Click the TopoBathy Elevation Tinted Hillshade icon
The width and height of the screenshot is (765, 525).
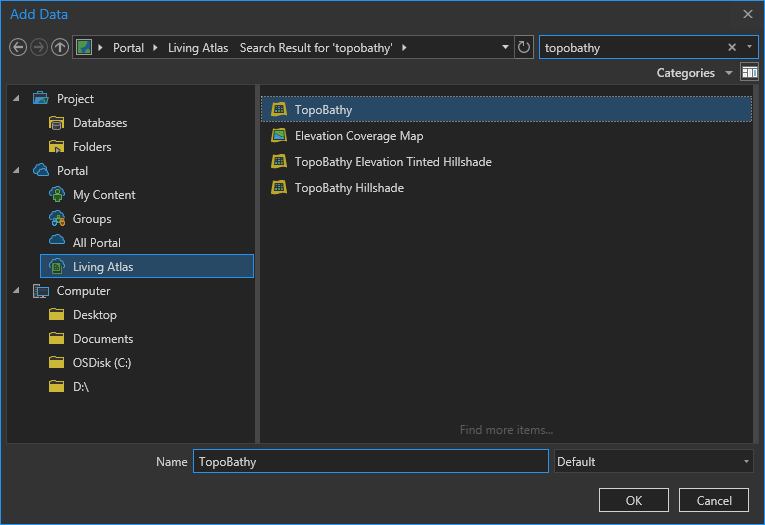point(279,162)
